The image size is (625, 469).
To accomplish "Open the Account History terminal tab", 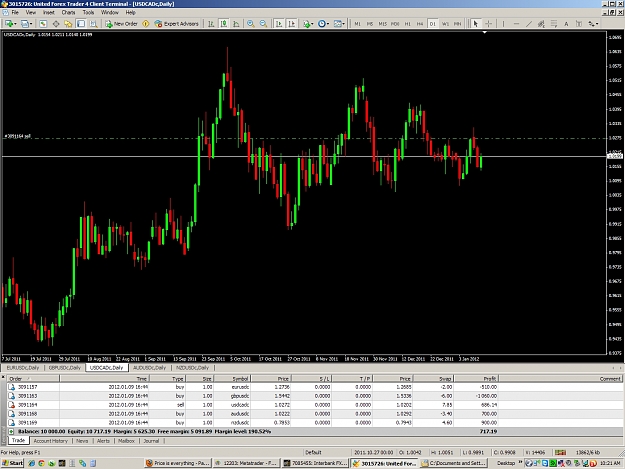I will point(51,441).
